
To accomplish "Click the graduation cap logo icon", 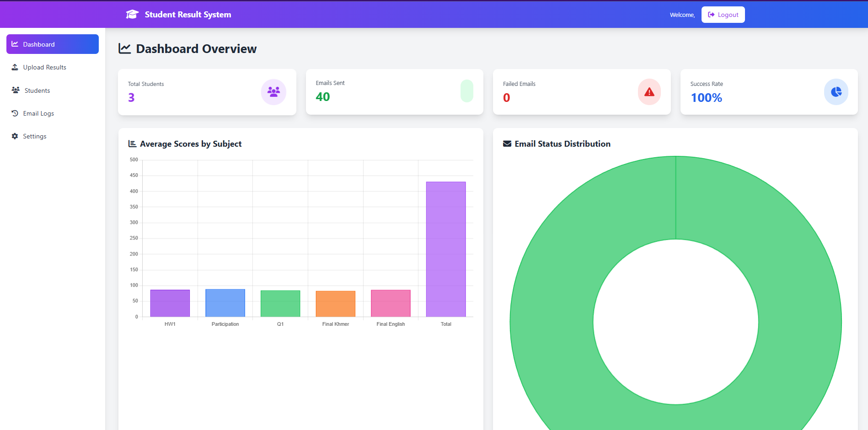I will (x=132, y=14).
